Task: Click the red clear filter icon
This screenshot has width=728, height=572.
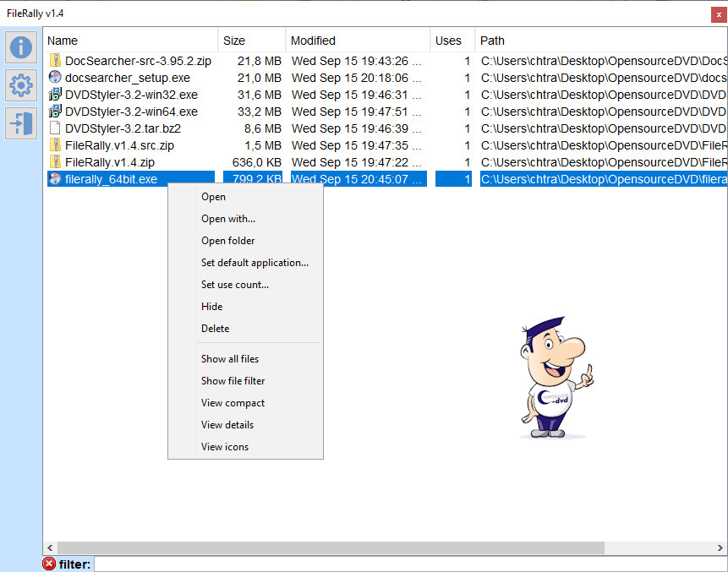Action: coord(50,564)
